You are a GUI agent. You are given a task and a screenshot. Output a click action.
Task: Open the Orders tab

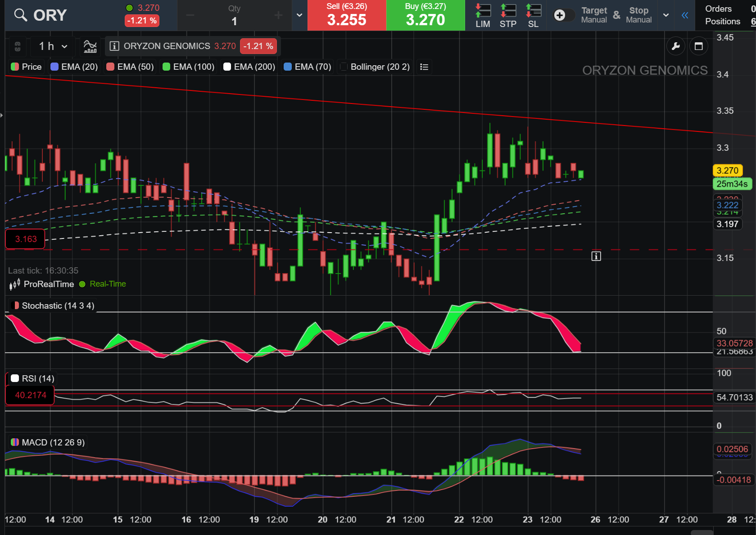click(718, 9)
